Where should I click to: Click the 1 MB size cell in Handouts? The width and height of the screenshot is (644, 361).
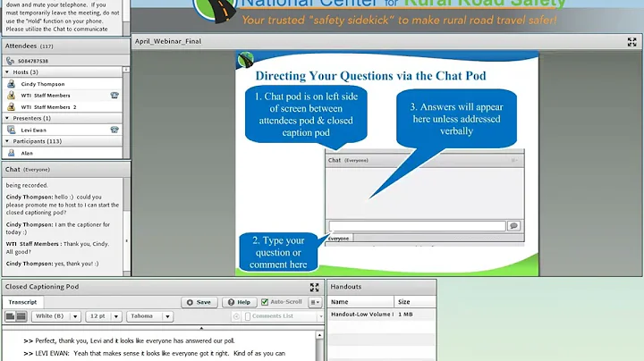coord(405,315)
